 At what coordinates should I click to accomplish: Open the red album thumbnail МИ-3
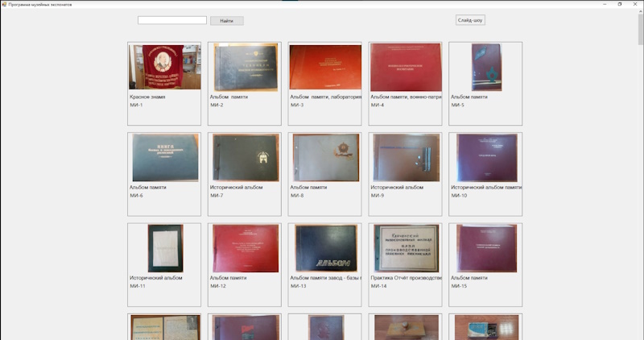(325, 67)
